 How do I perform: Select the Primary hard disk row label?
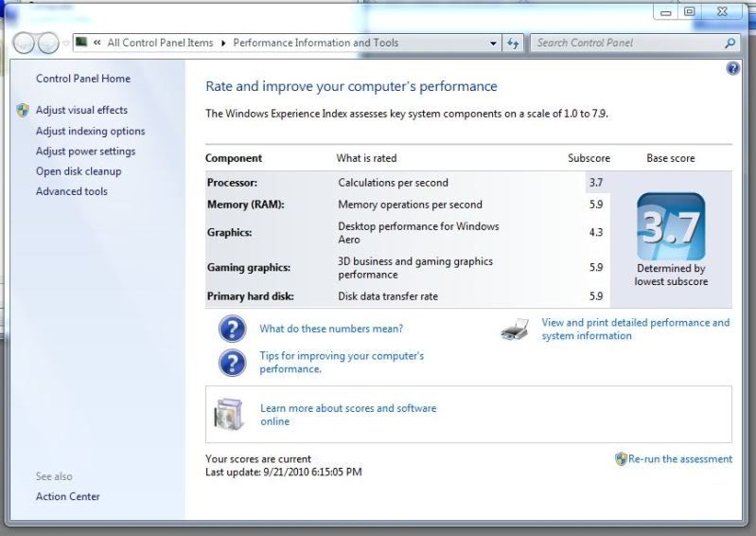click(250, 296)
